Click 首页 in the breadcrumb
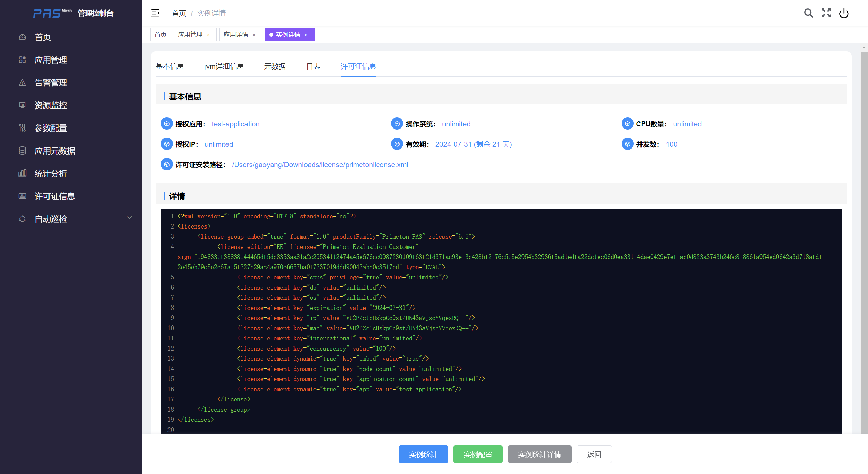 (x=179, y=13)
